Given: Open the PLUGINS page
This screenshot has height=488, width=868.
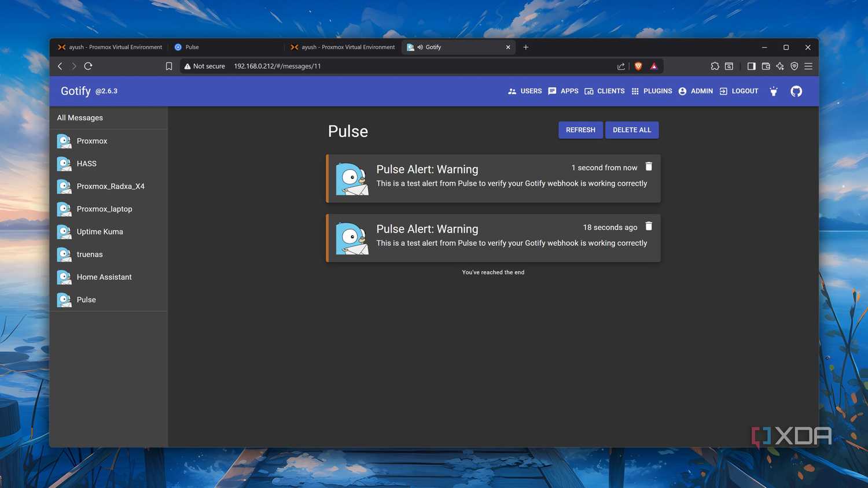Looking at the screenshot, I should click(x=652, y=91).
